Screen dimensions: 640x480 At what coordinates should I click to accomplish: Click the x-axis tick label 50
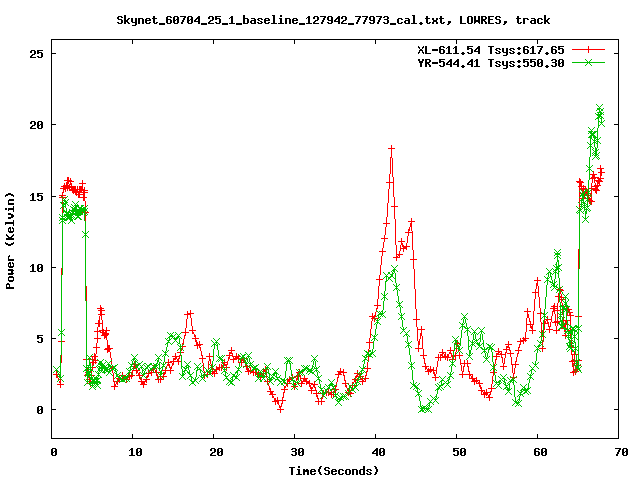[459, 452]
